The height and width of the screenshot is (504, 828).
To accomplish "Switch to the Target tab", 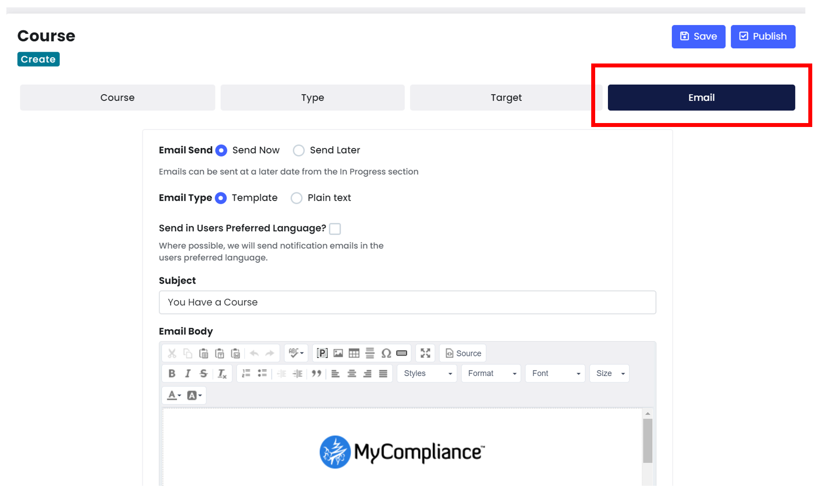I will 506,97.
